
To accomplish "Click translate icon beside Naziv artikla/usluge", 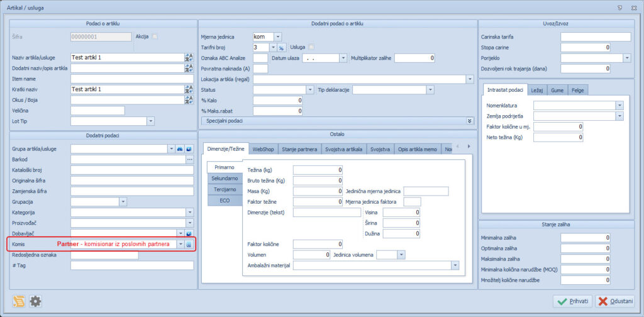I will pos(188,57).
